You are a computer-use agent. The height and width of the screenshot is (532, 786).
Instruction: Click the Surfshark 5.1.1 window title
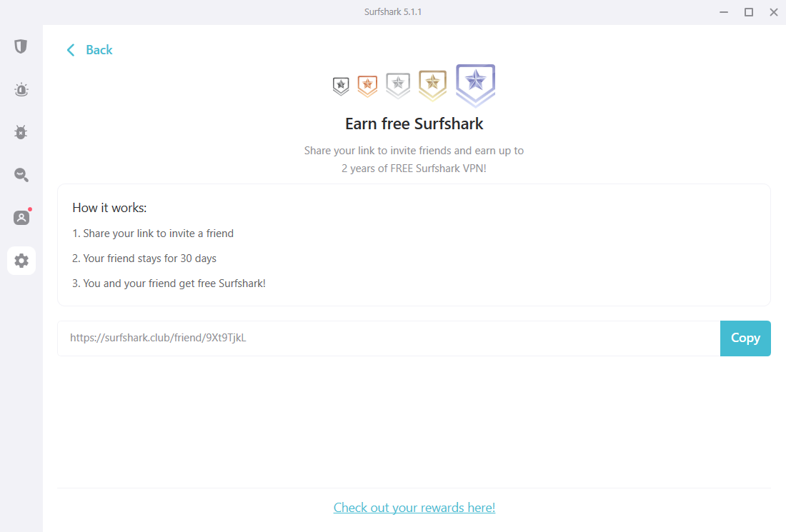pyautogui.click(x=393, y=12)
